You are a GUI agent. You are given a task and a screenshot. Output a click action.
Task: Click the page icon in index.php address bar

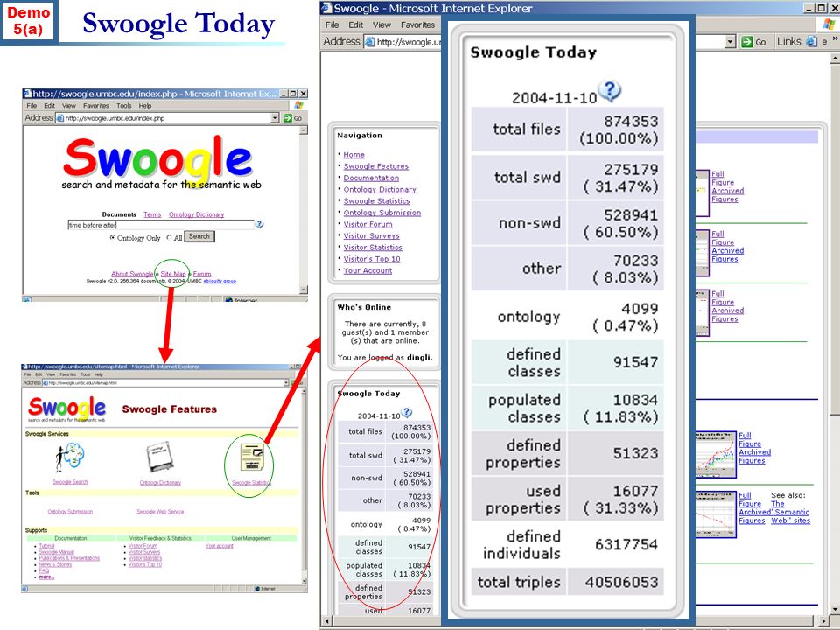pos(60,118)
